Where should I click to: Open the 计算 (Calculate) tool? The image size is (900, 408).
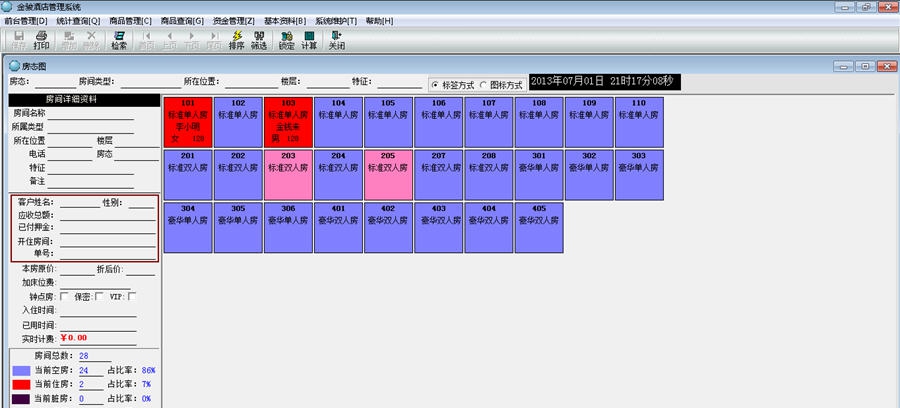coord(309,40)
